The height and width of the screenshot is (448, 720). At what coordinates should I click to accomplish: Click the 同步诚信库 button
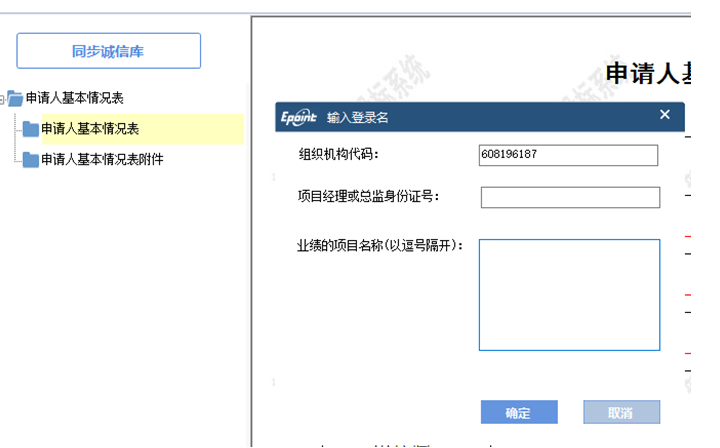click(108, 51)
